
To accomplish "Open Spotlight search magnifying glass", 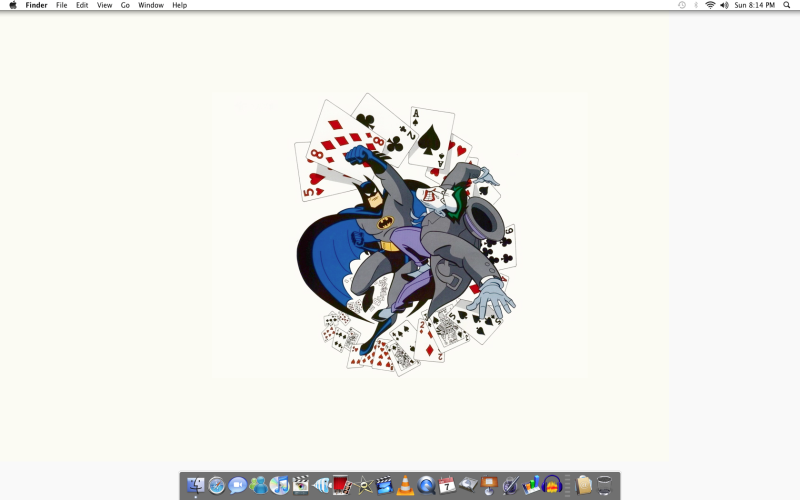I will 787,5.
